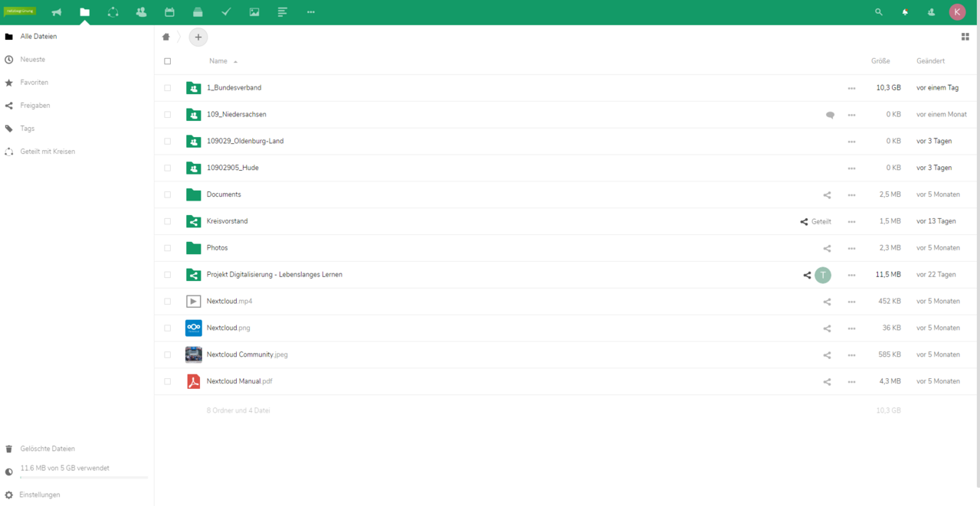Check the box for Nextcloud.png
Image resolution: width=980 pixels, height=506 pixels.
168,328
